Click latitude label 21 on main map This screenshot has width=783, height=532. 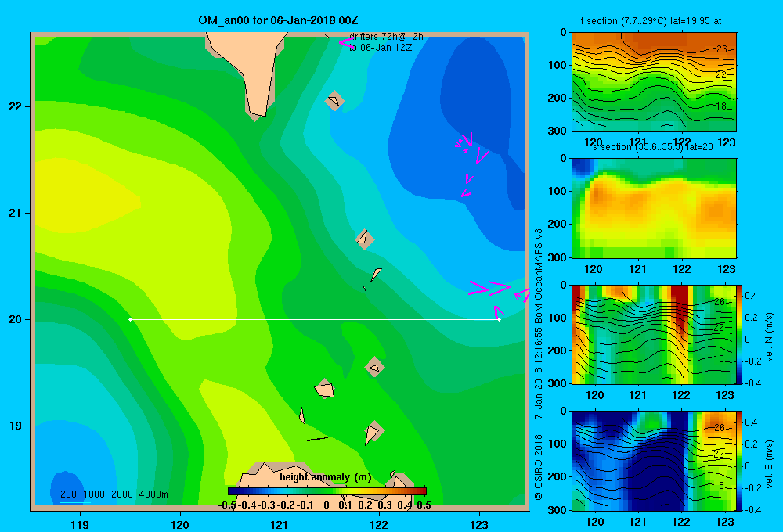coord(15,213)
